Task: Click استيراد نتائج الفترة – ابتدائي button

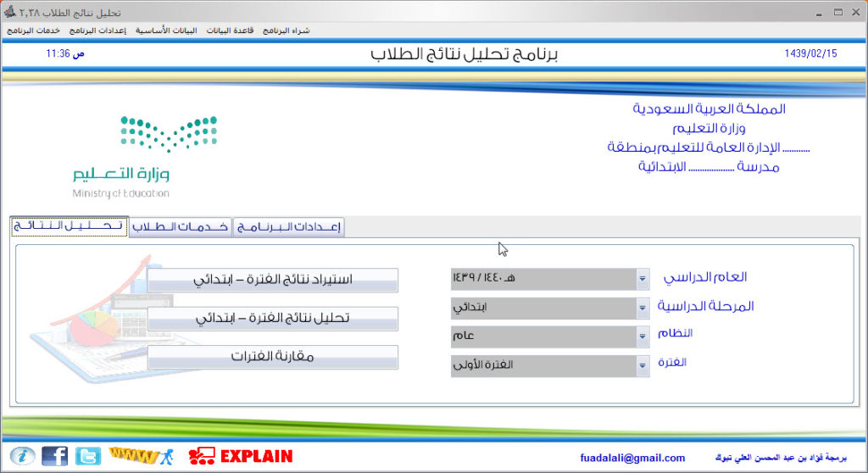Action: (x=272, y=280)
